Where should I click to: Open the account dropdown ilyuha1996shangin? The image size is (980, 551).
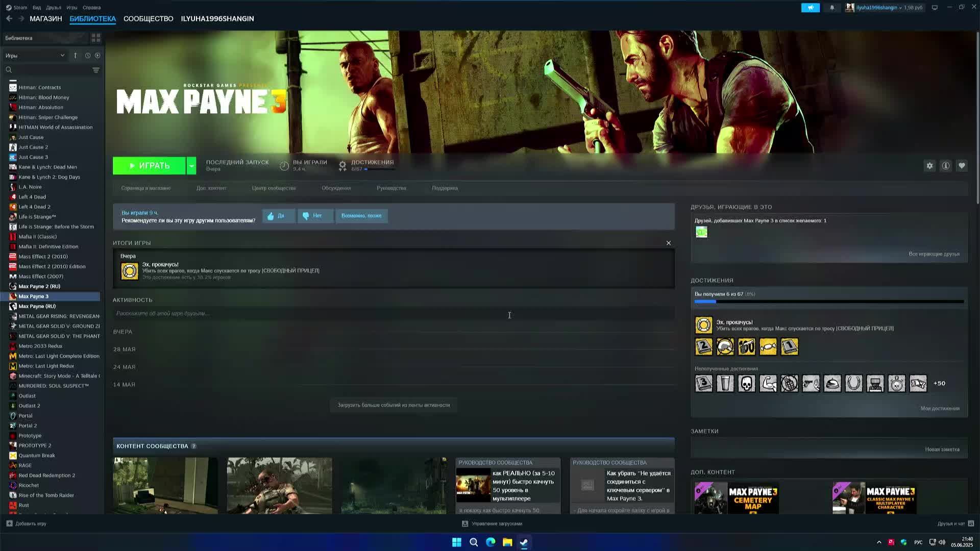884,8
